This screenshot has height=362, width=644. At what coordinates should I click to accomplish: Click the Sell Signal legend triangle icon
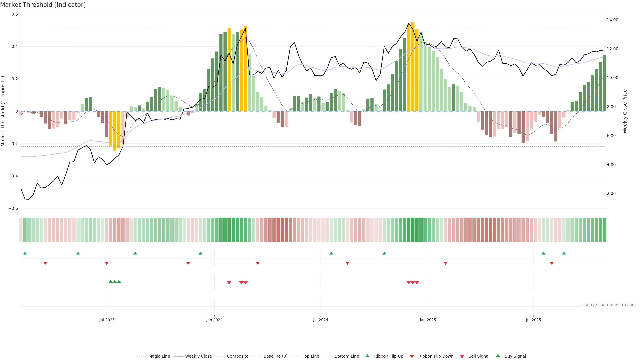coord(462,356)
